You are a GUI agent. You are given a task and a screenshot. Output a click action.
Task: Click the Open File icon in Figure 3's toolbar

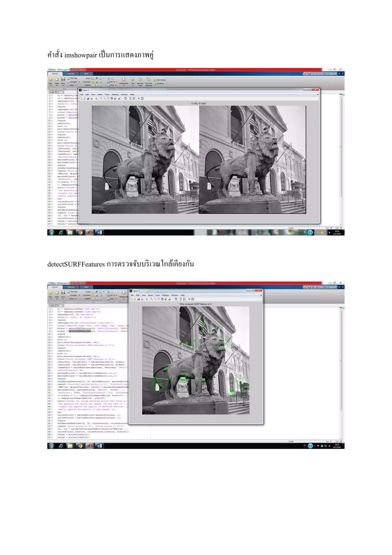pos(135,299)
